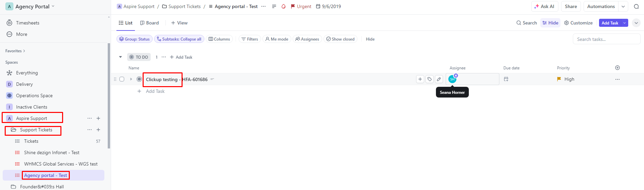Go to Support Tickets breadcrumb
Image resolution: width=644 pixels, height=190 pixels.
coord(181,6)
